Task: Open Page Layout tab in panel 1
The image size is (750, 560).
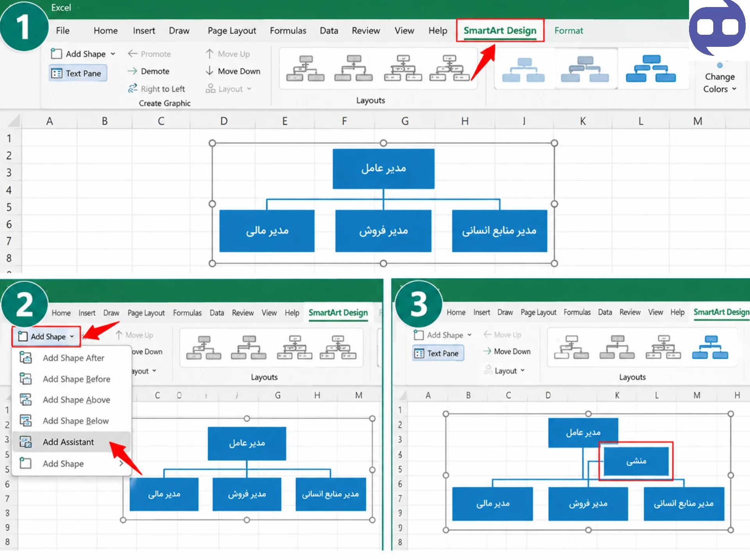Action: [232, 30]
